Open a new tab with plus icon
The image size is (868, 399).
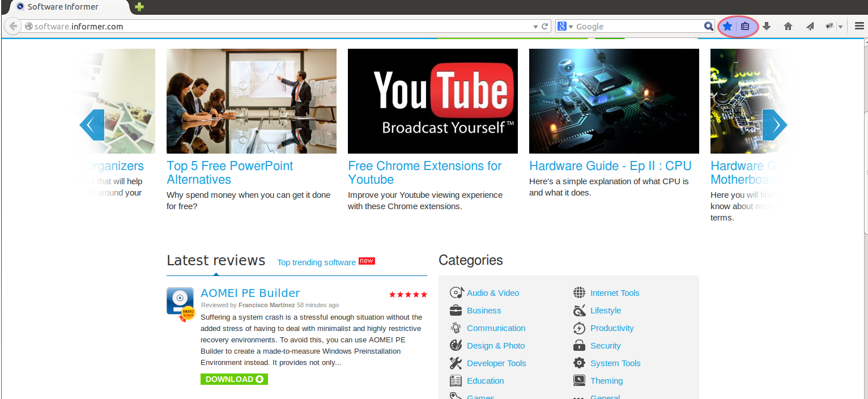point(139,7)
